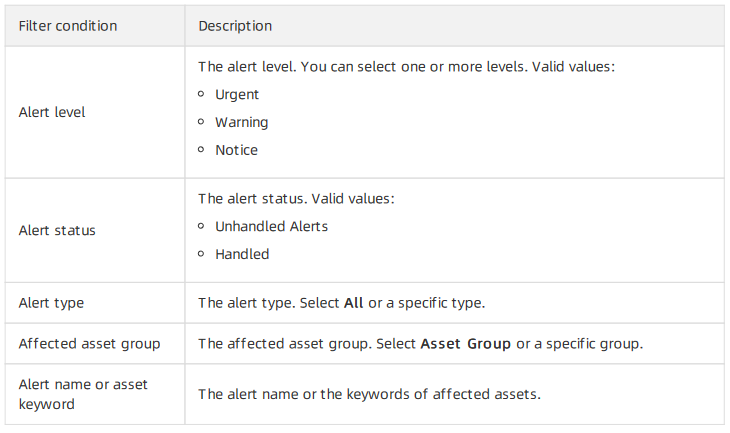Select the 'Alert type' row label
This screenshot has width=730, height=433.
51,303
